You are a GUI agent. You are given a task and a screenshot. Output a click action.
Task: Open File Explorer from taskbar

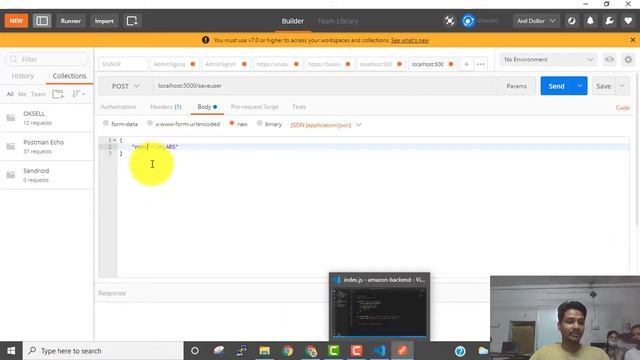click(264, 351)
